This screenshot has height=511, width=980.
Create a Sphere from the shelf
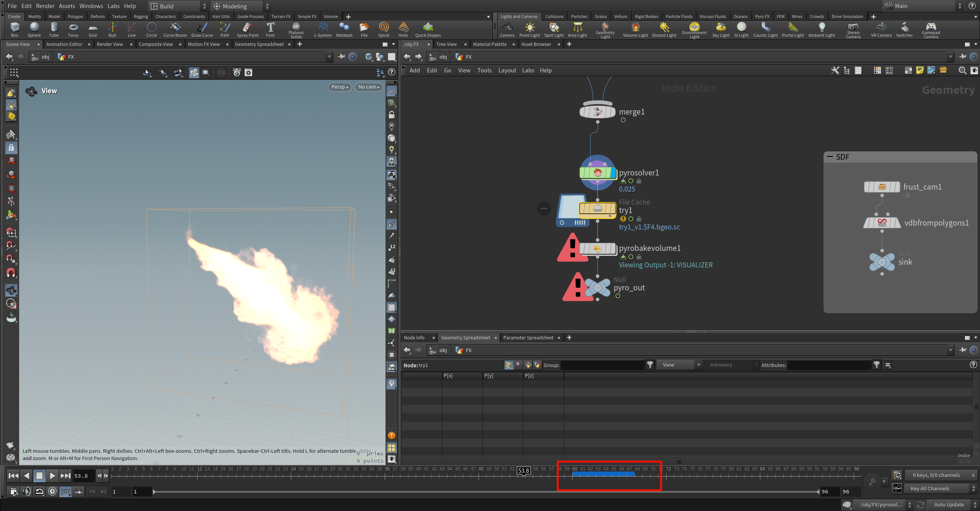(x=34, y=29)
